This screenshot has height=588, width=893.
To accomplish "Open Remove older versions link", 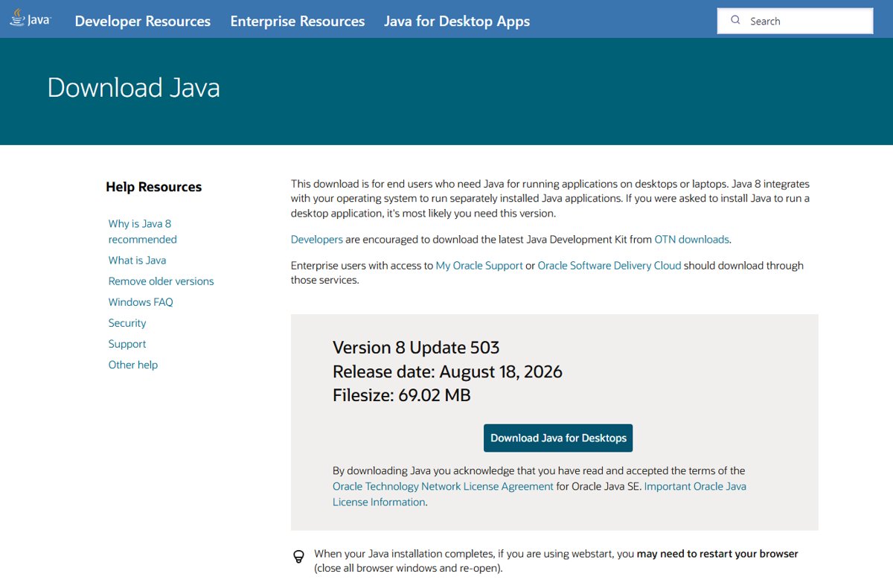I will (x=161, y=281).
